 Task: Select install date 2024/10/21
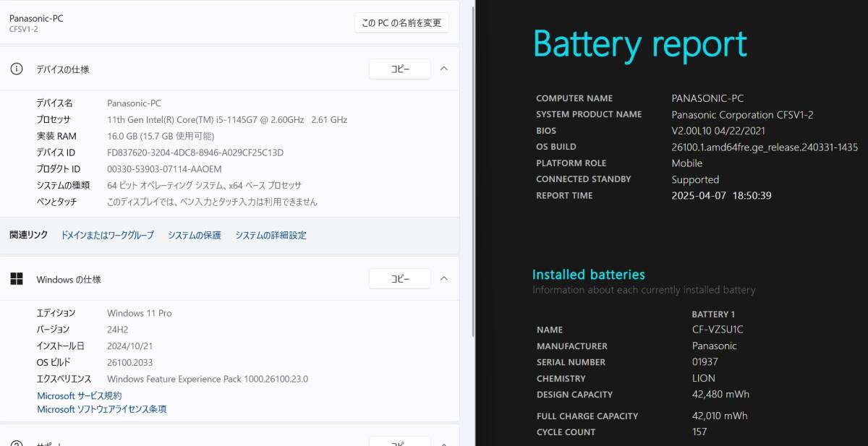coord(129,346)
